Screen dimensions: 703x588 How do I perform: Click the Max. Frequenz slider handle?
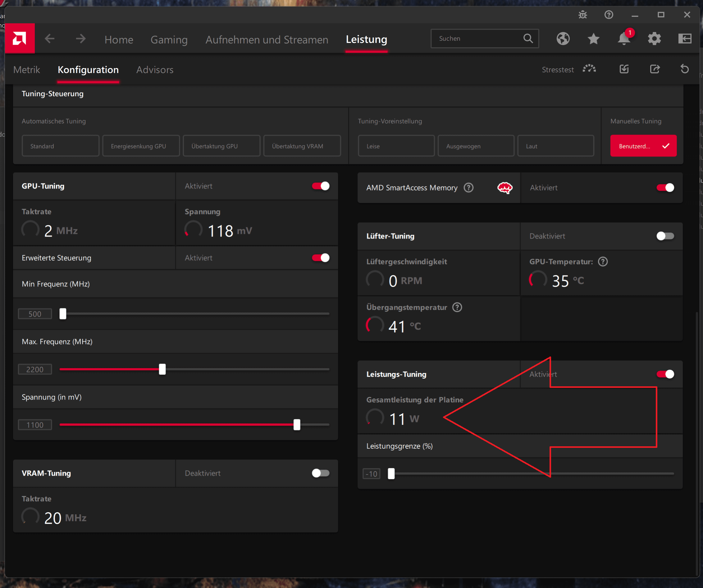[162, 369]
